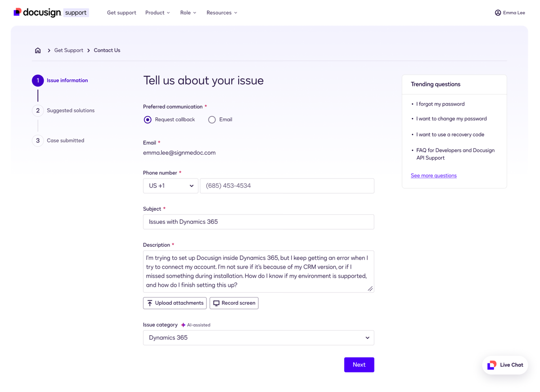
Task: Select the Request callback option
Action: click(x=148, y=120)
